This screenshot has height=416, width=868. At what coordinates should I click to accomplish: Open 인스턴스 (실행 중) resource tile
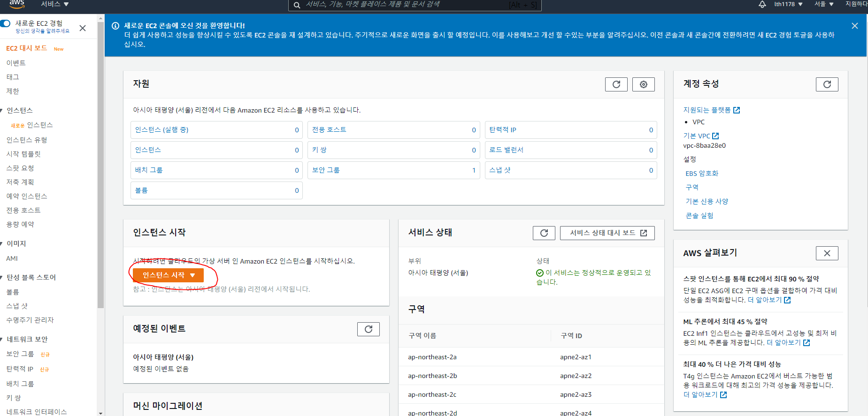(x=216, y=130)
